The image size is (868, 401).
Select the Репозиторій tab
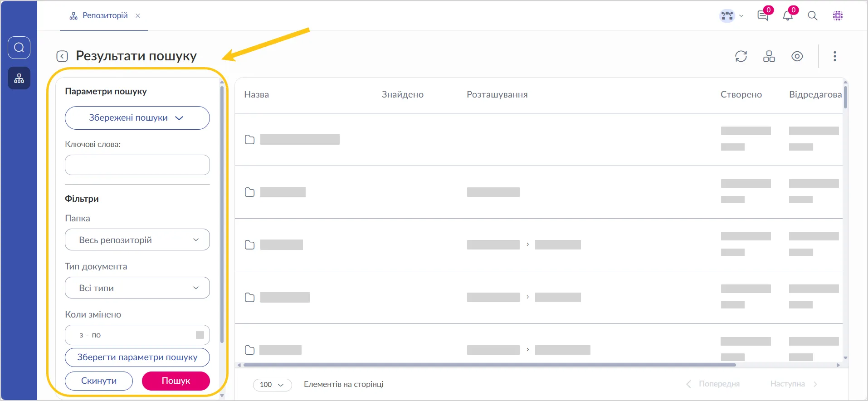tap(100, 16)
